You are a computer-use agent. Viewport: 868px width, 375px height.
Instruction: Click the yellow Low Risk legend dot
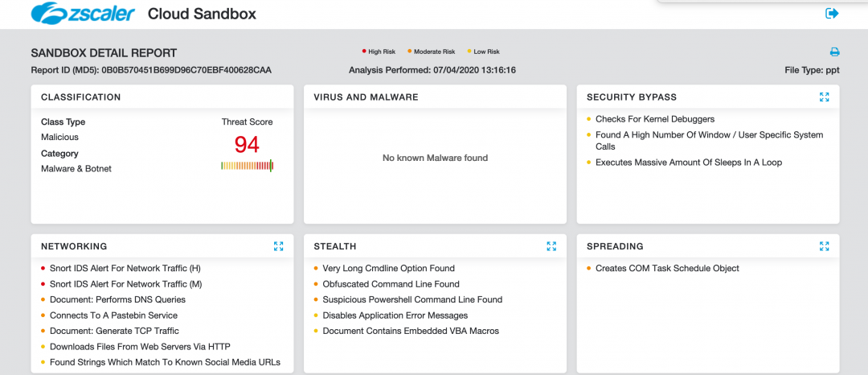click(469, 52)
